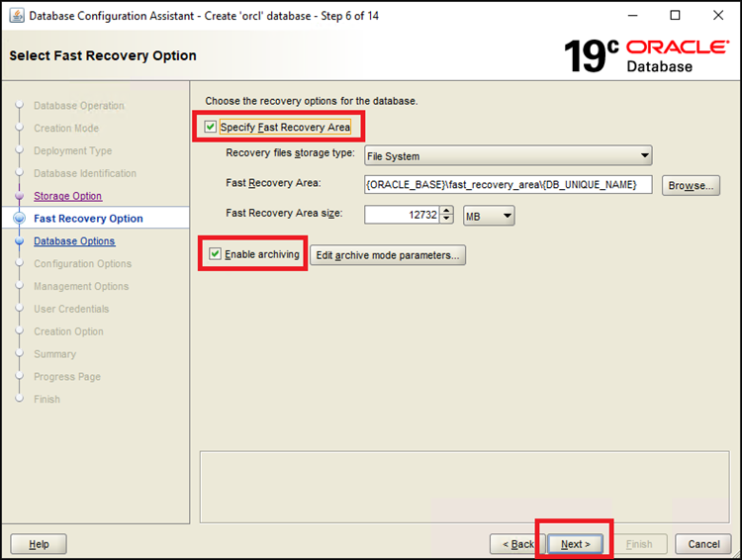Click the disabled Finish button

(x=639, y=544)
